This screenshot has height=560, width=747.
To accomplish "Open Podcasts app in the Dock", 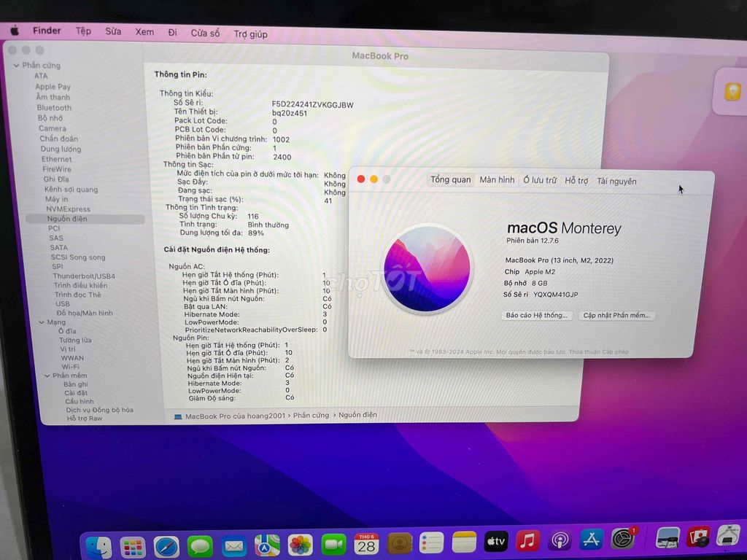I will (560, 540).
